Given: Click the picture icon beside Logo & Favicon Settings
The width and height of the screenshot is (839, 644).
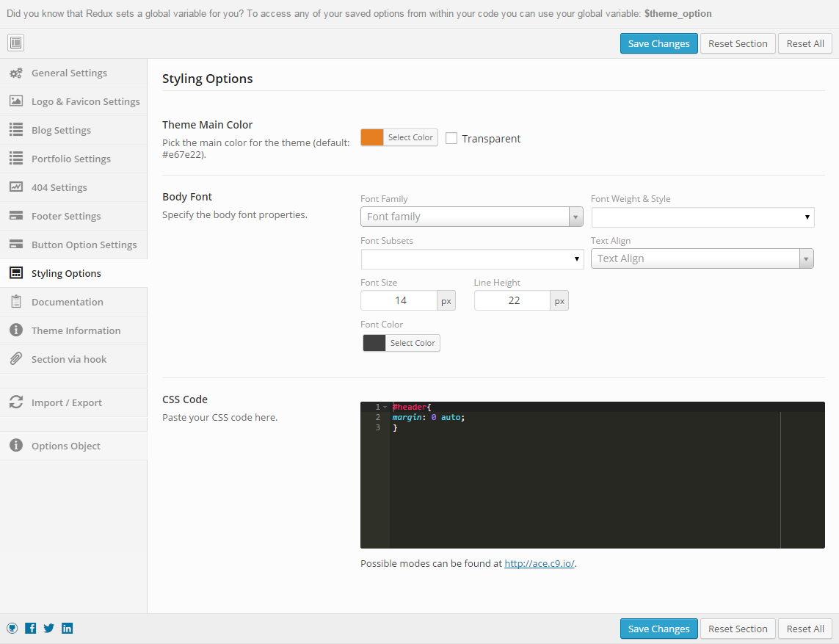Looking at the screenshot, I should click(16, 101).
